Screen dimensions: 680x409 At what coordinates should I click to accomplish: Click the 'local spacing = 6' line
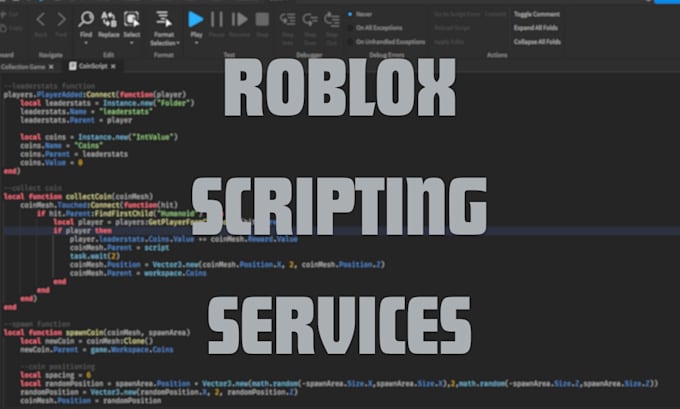pyautogui.click(x=56, y=375)
